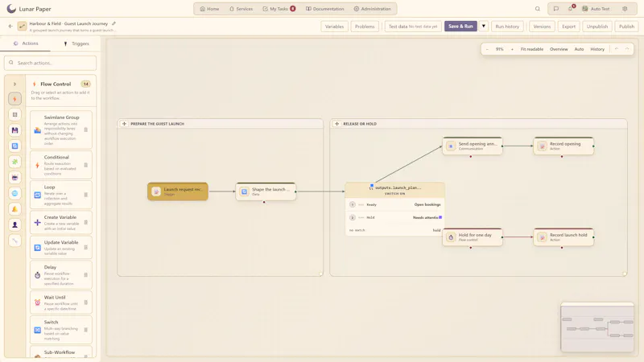The width and height of the screenshot is (644, 362).
Task: Click the Lunar Paper moon logo
Action: pyautogui.click(x=11, y=9)
